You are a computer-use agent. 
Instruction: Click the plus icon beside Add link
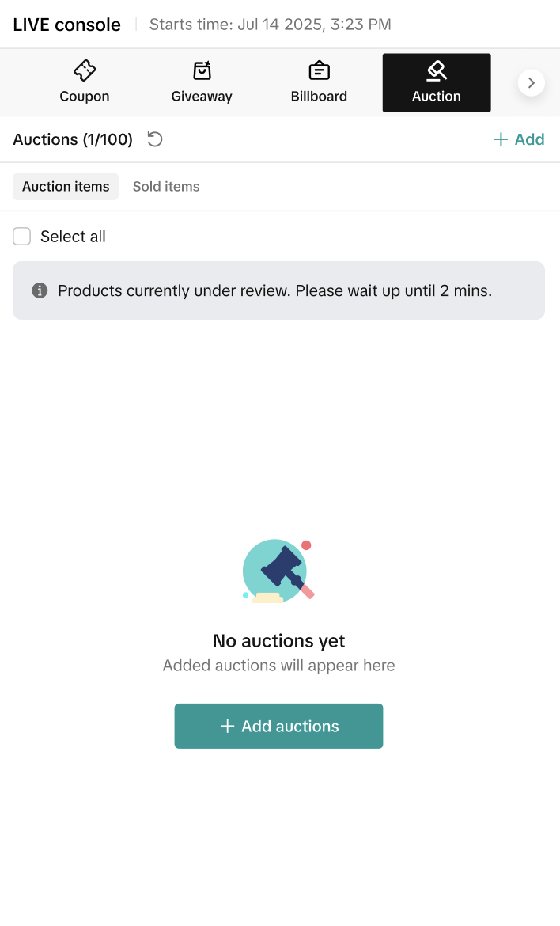[x=500, y=139]
